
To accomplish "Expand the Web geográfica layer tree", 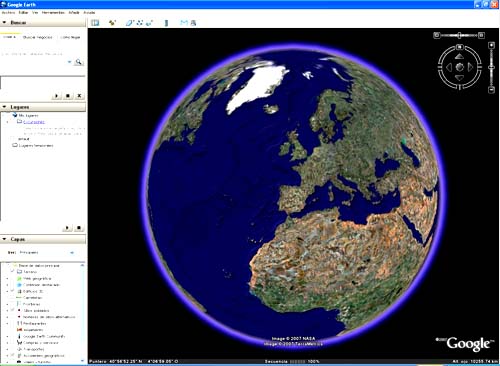I will tap(7, 278).
